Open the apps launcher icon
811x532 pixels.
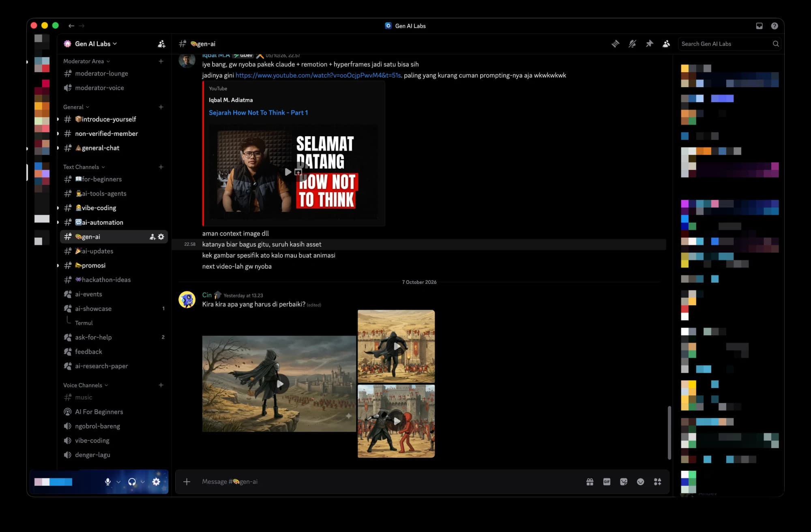(x=657, y=482)
